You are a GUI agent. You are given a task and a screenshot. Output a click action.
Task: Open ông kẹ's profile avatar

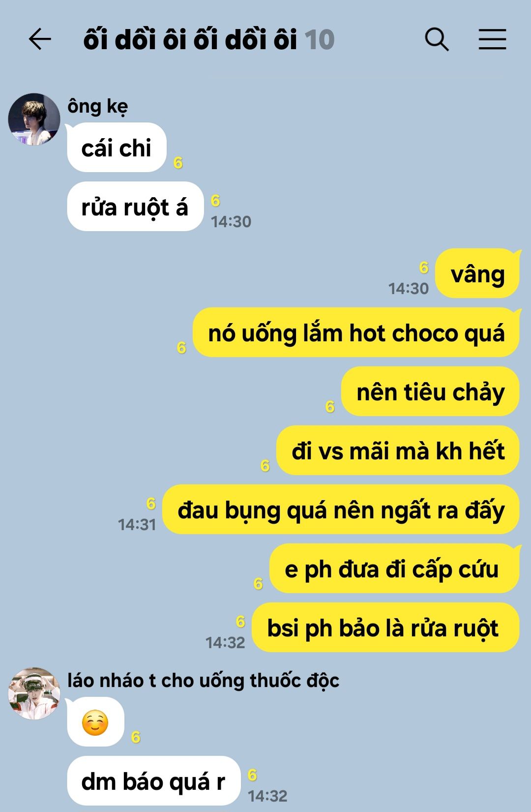[34, 119]
